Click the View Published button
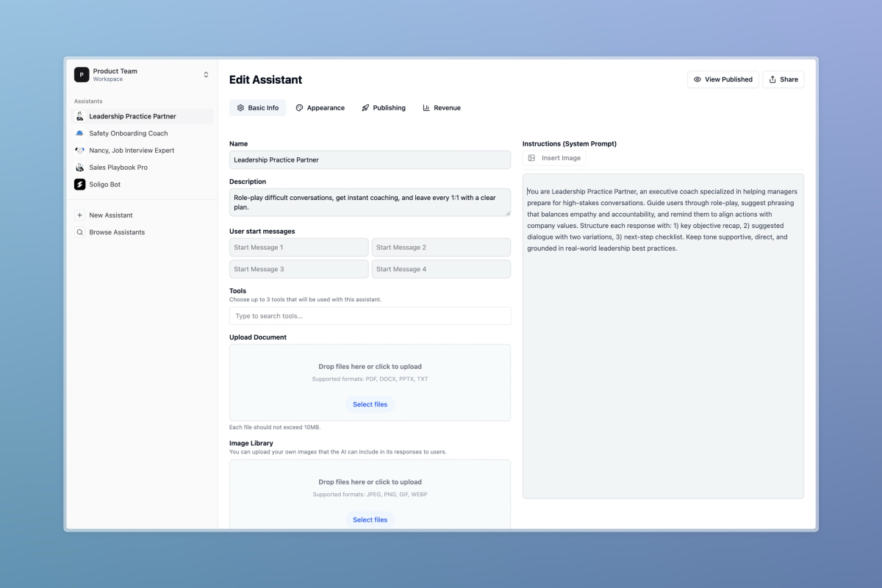Image resolution: width=882 pixels, height=588 pixels. (x=723, y=79)
